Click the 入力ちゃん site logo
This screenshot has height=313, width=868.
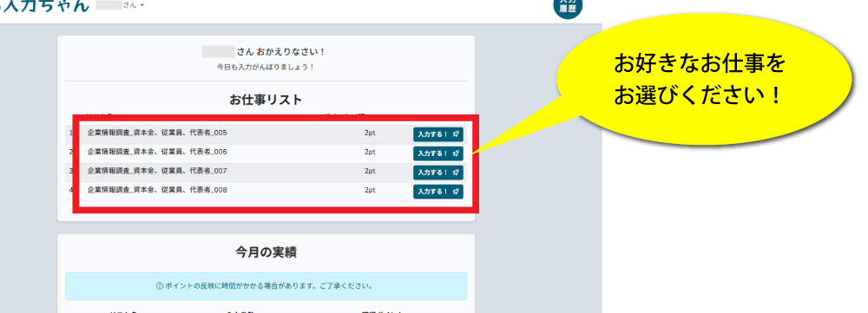(x=44, y=5)
